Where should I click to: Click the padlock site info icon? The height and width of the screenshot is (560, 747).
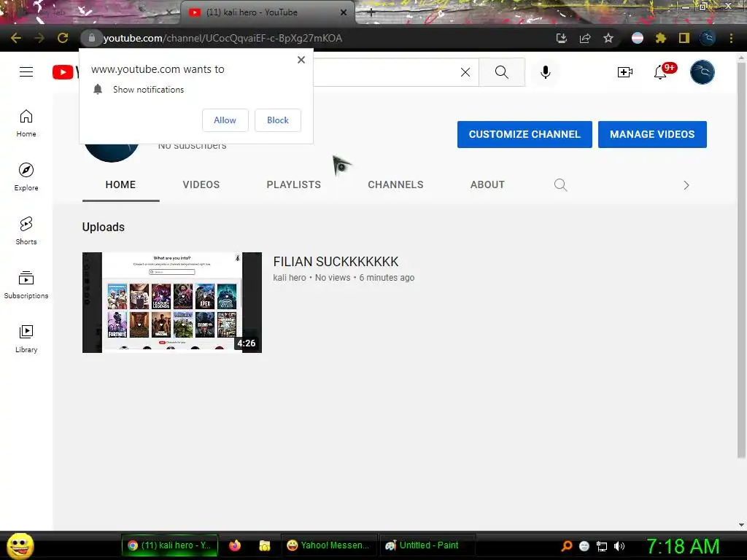click(91, 38)
